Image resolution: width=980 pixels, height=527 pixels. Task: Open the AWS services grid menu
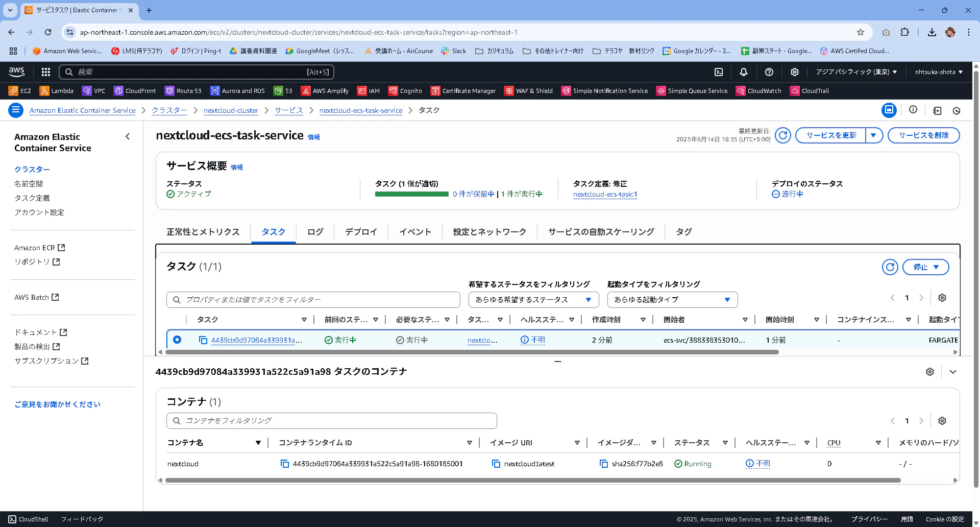(46, 72)
